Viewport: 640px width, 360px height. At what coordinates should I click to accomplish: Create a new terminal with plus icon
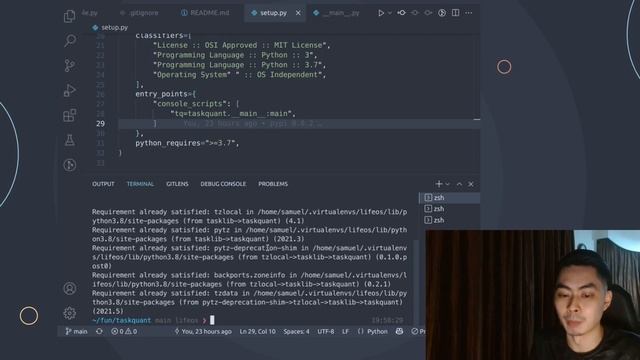[x=439, y=184]
